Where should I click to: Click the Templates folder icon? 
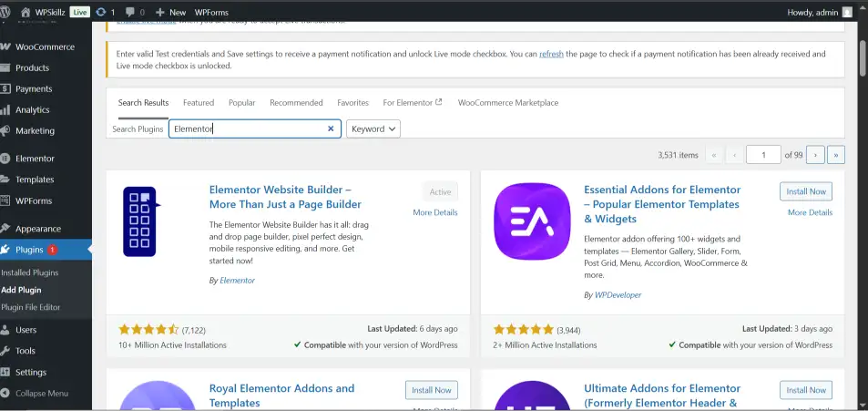tap(5, 180)
